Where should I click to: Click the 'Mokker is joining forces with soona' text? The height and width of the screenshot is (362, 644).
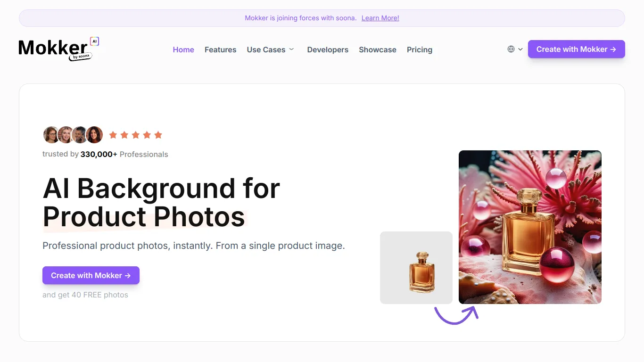301,18
